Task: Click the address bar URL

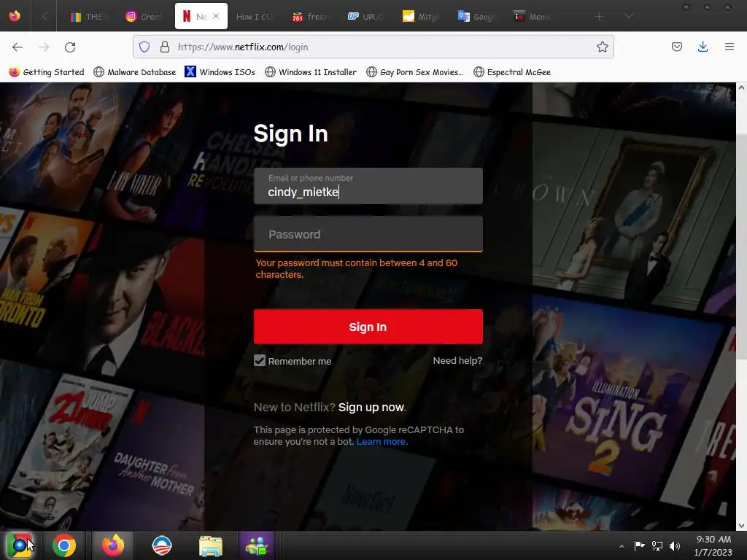Action: 243,47
